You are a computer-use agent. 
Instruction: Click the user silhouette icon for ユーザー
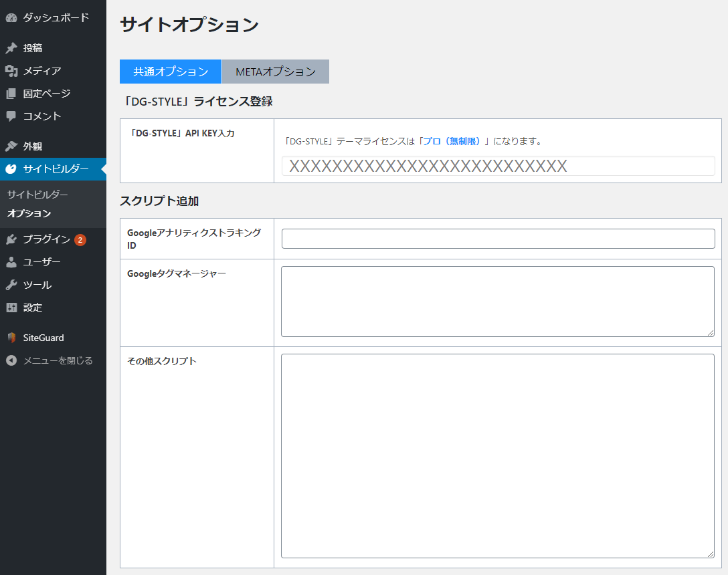click(11, 262)
